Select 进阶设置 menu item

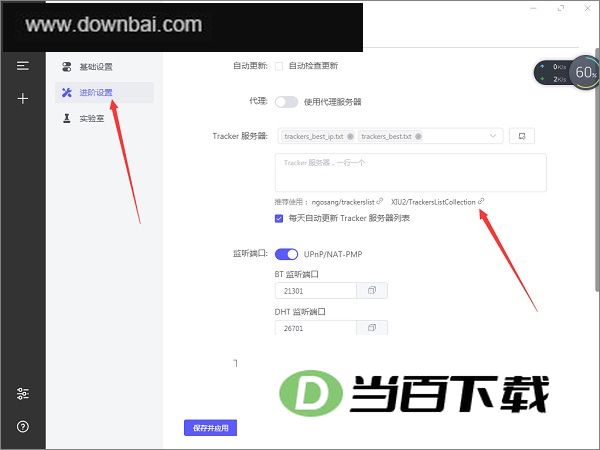pyautogui.click(x=104, y=92)
